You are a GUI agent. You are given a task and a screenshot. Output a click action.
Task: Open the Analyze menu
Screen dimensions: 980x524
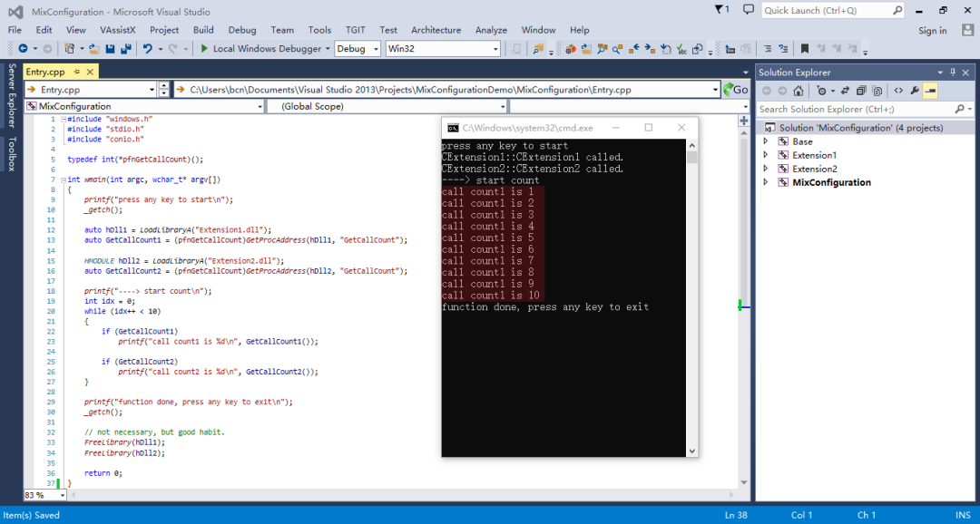click(491, 30)
